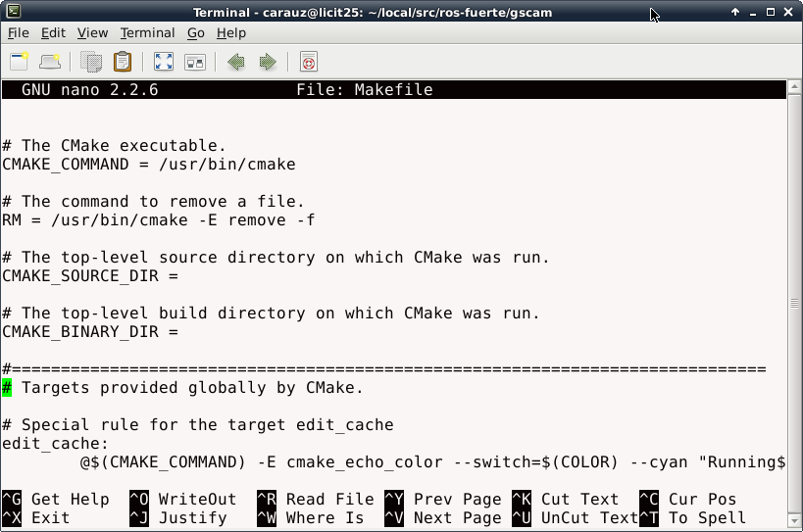Open the Terminal menu
803x532 pixels.
pos(147,32)
